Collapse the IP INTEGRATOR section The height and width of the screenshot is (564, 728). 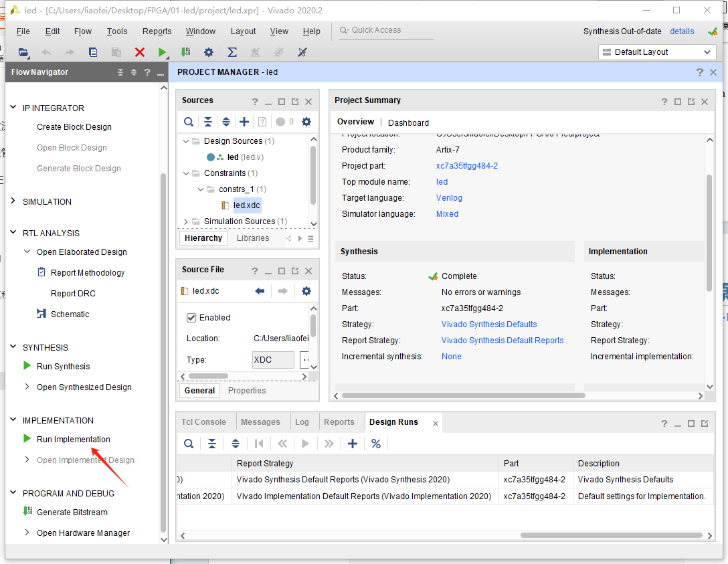pyautogui.click(x=13, y=108)
